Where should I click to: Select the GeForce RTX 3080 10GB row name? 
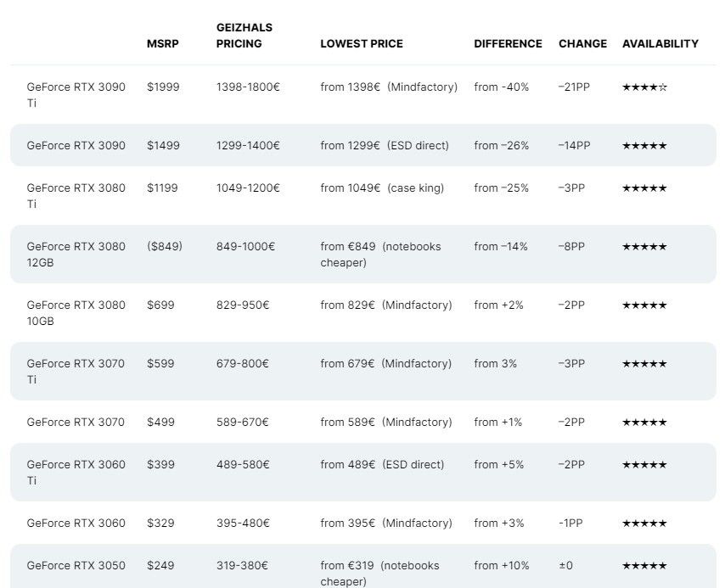pyautogui.click(x=76, y=313)
